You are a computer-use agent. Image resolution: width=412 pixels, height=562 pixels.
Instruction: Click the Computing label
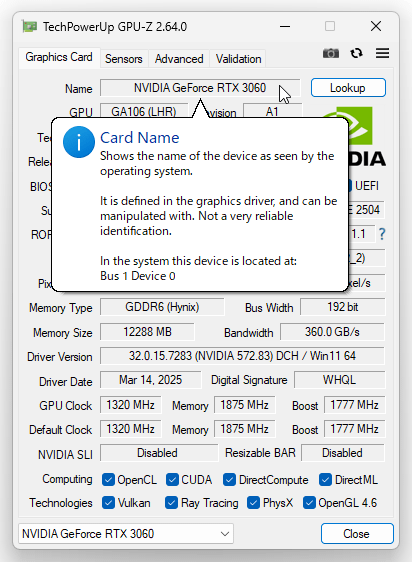[67, 479]
